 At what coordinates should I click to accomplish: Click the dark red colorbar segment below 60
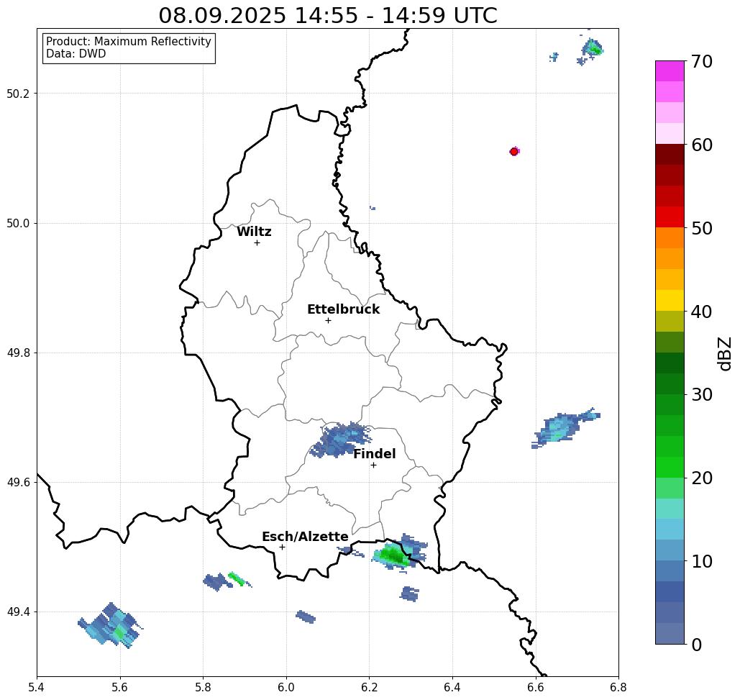pyautogui.click(x=670, y=155)
